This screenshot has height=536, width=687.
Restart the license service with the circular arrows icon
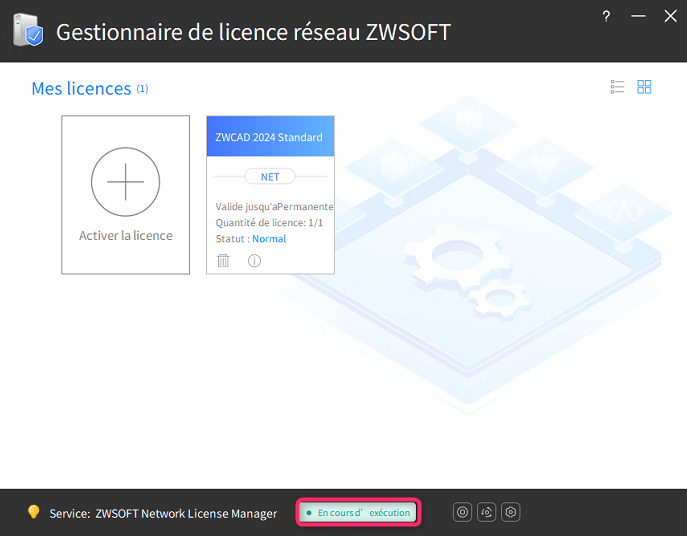(487, 513)
